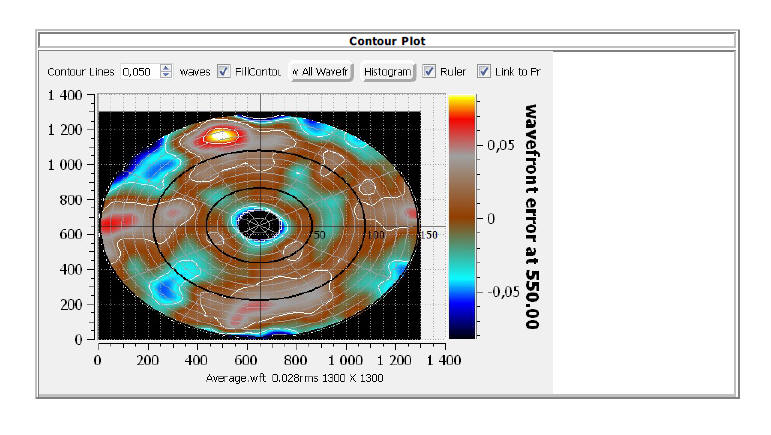Click the -0,05 color scale tick label
Image resolution: width=771 pixels, height=435 pixels.
coord(504,292)
